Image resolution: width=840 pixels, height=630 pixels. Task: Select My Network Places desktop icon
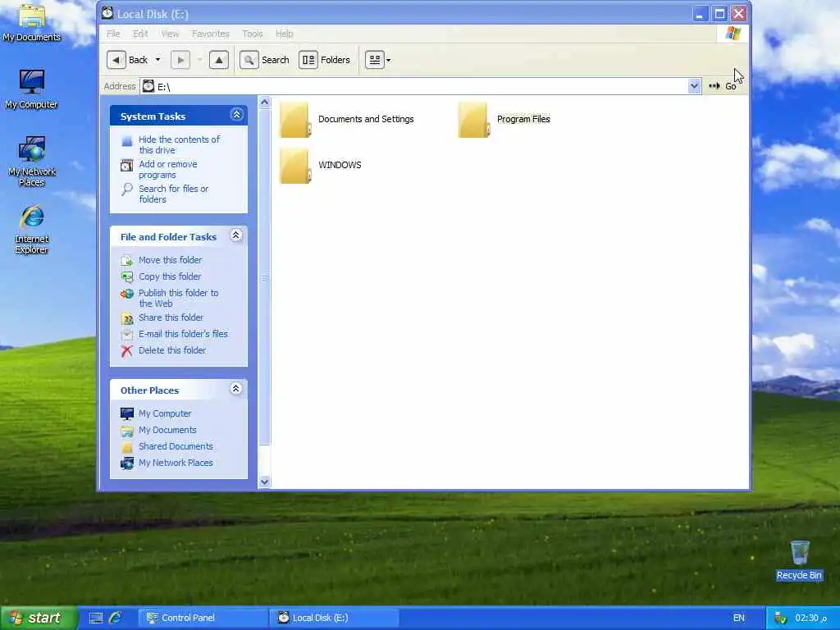tap(32, 161)
